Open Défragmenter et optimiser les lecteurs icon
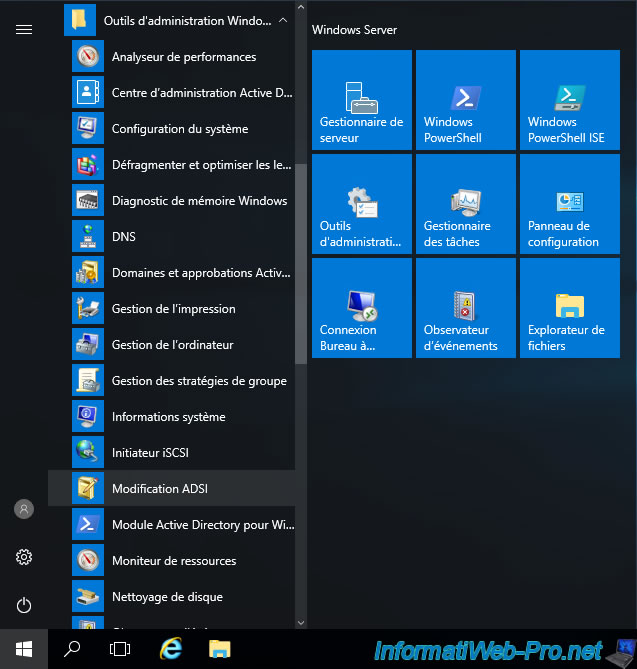 (88, 164)
